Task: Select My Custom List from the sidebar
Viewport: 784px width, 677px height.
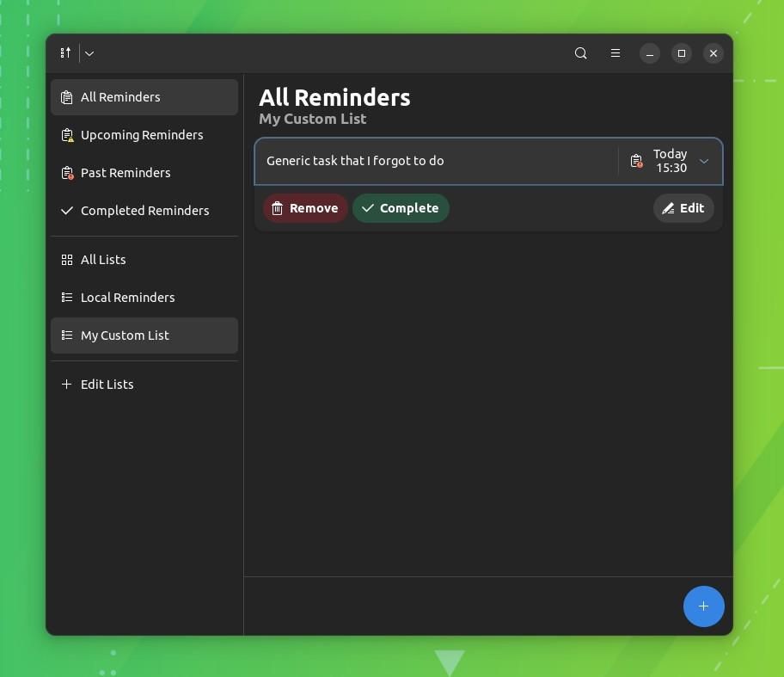Action: pyautogui.click(x=125, y=335)
